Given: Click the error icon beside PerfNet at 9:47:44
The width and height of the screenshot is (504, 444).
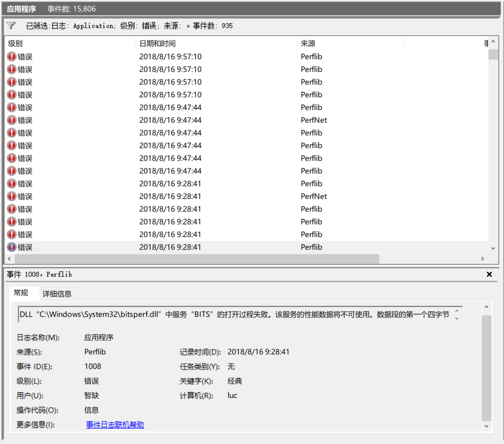Looking at the screenshot, I should [11, 120].
